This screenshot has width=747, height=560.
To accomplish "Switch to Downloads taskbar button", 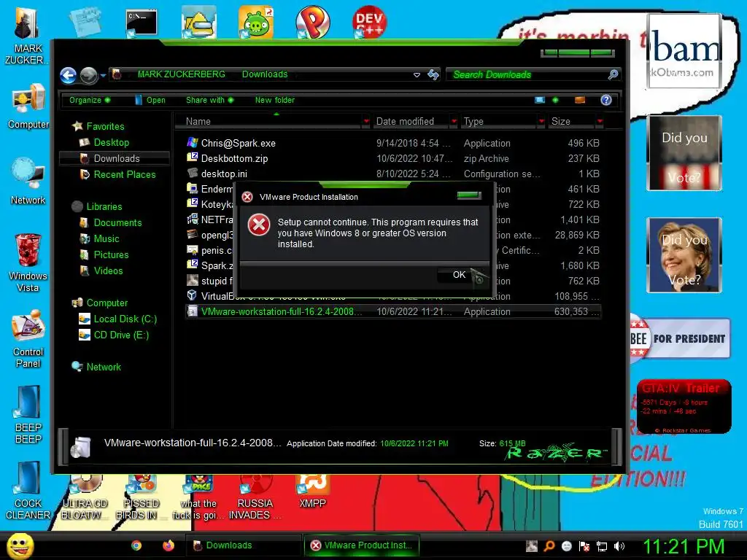I will (x=243, y=545).
